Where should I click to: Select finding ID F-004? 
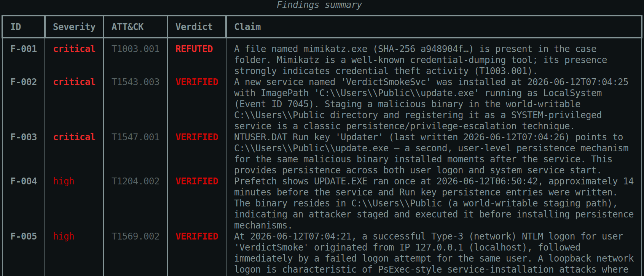coord(24,181)
